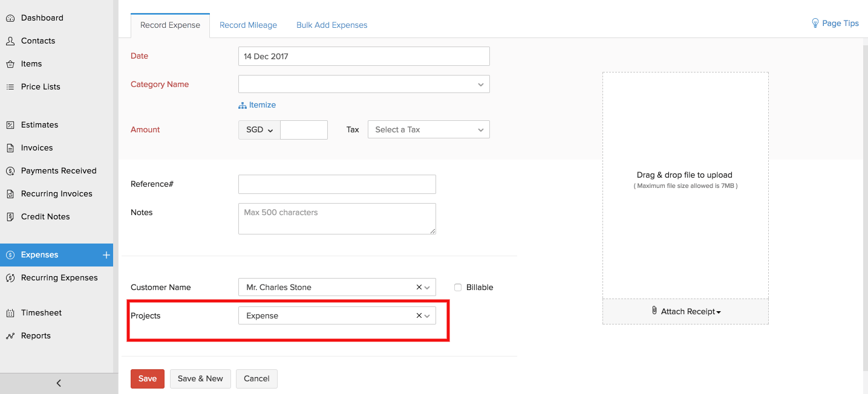This screenshot has width=868, height=394.
Task: Click the Page Tips lightbulb icon
Action: pyautogui.click(x=815, y=23)
